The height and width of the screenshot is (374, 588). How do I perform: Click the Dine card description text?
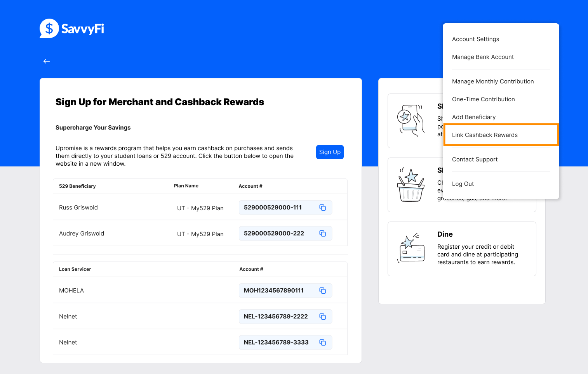pyautogui.click(x=478, y=255)
